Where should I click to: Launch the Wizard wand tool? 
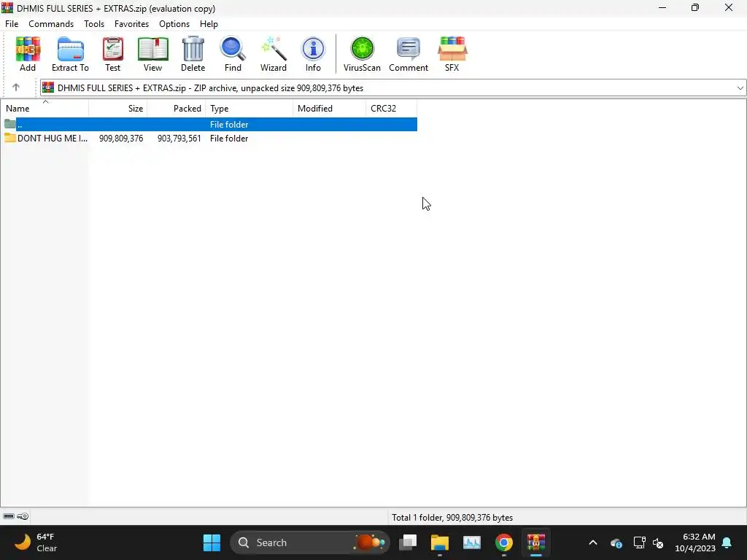274,54
